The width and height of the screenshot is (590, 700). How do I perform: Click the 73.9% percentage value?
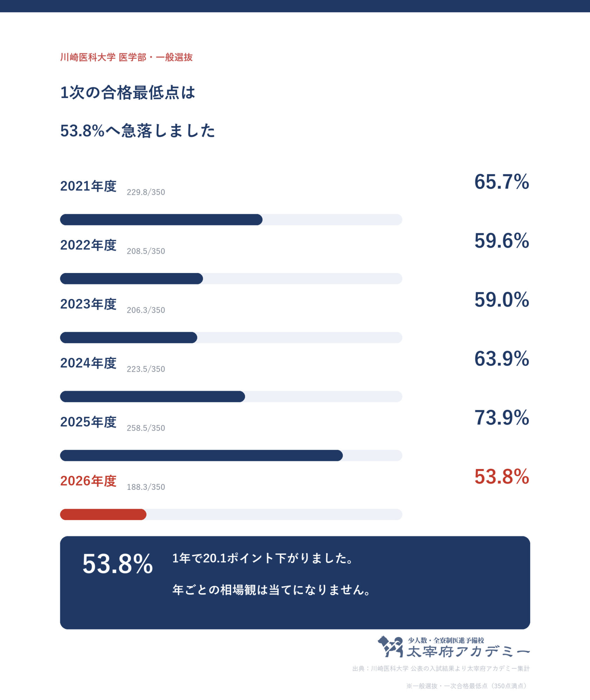(501, 418)
